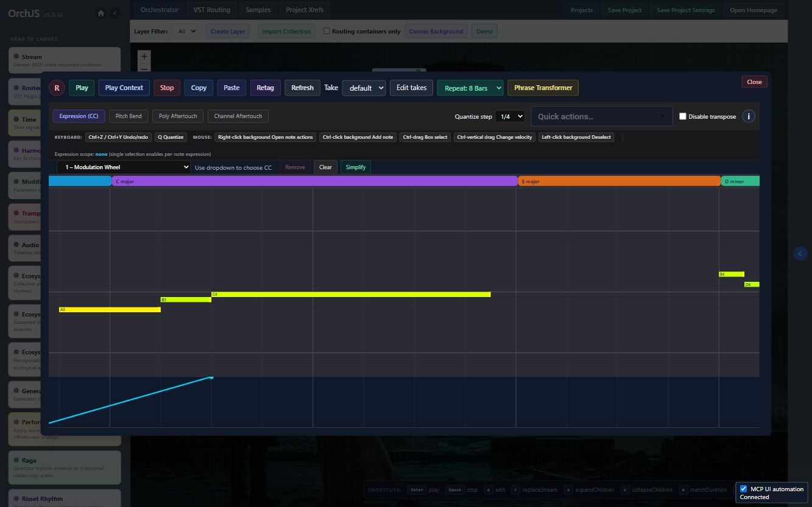
Task: Click the Phrase Transformer button
Action: click(543, 88)
